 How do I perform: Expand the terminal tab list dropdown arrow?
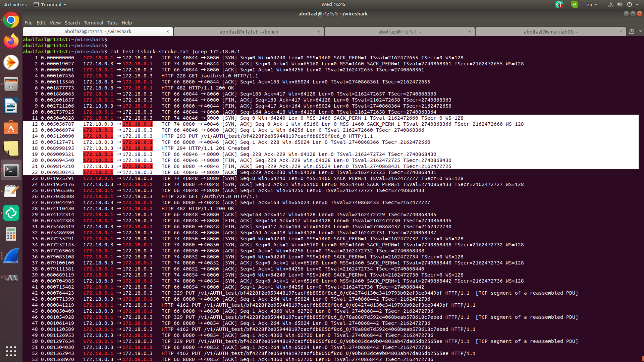coord(640,32)
